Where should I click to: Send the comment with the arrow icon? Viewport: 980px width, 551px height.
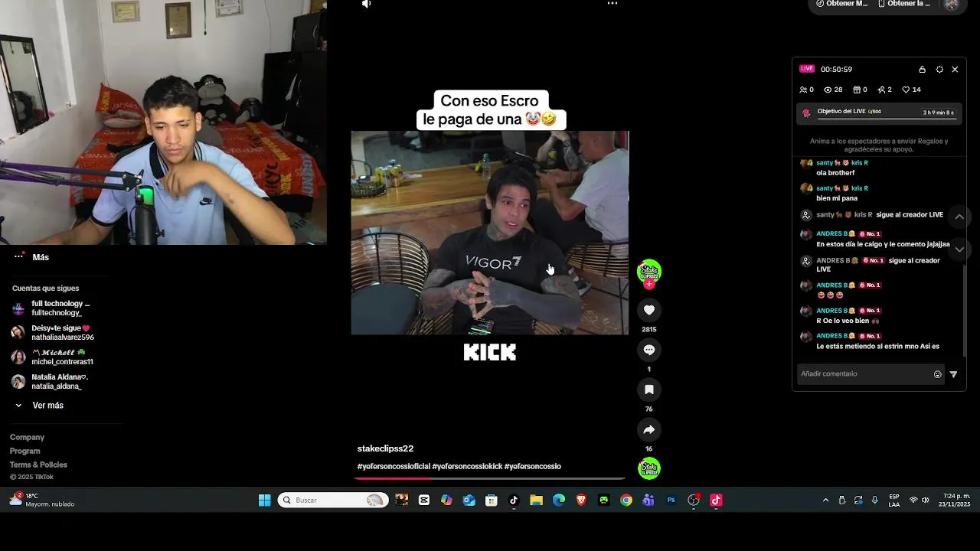[953, 374]
